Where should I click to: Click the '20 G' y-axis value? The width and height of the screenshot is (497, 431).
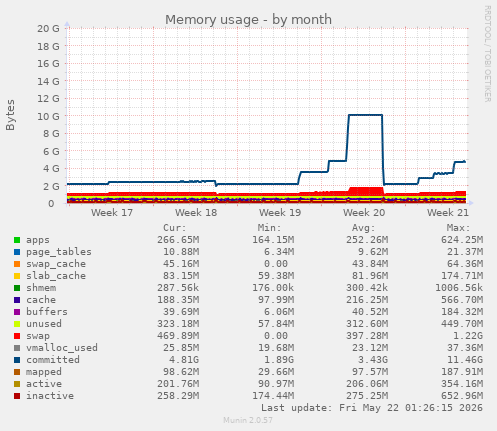tap(48, 29)
